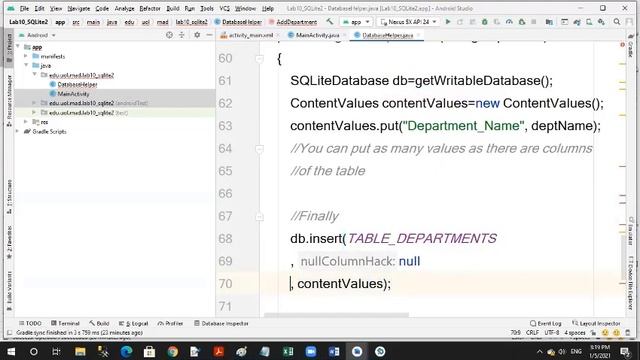The image size is (640, 360).
Task: Click the Debug app bug icon
Action: [x=484, y=22]
